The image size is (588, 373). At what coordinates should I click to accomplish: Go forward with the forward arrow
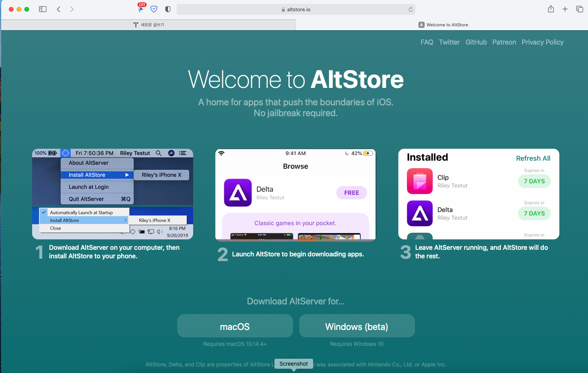click(x=72, y=9)
